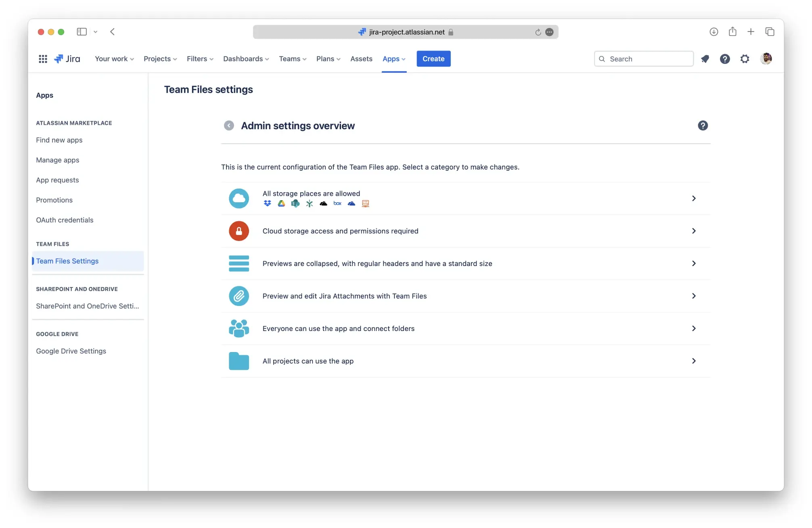Click the blue Create button
Image resolution: width=812 pixels, height=528 pixels.
coord(433,59)
